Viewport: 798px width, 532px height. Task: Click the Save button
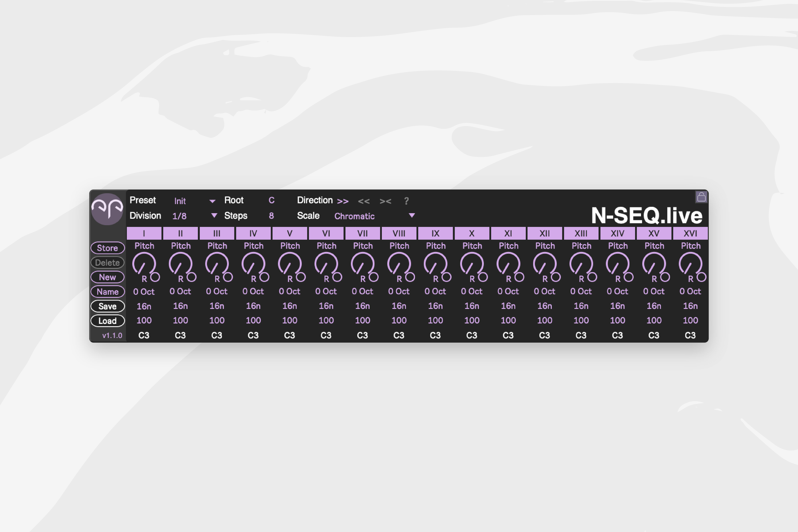point(108,306)
